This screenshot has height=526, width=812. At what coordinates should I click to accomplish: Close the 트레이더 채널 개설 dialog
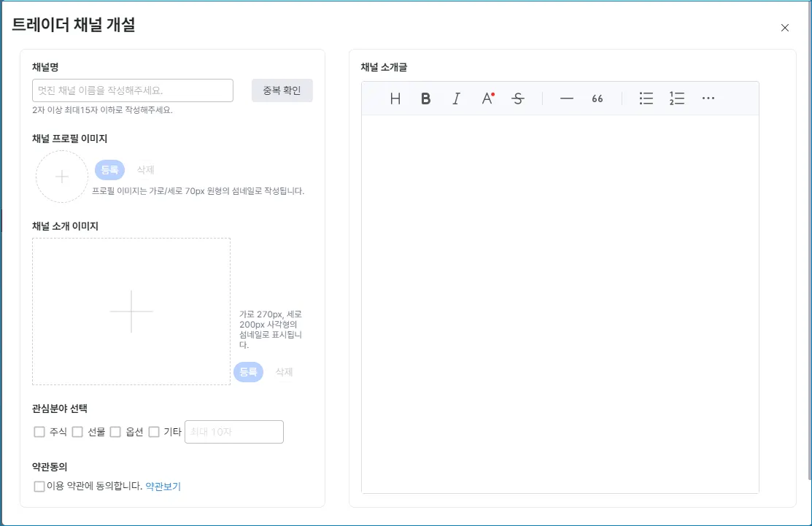coord(784,28)
